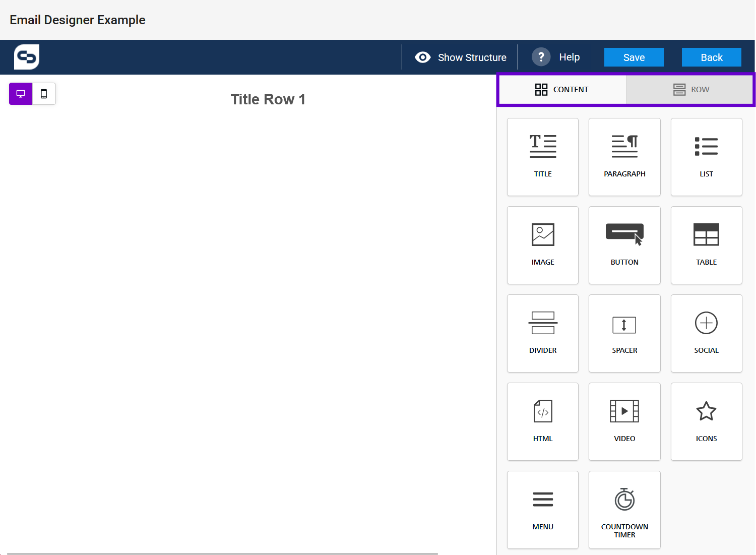Pick the Icons content block
The height and width of the screenshot is (555, 756).
(x=706, y=421)
